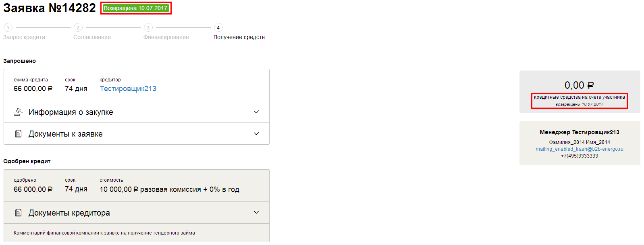Select step 2 circle in progress bar
The width and height of the screenshot is (644, 245).
(78, 27)
